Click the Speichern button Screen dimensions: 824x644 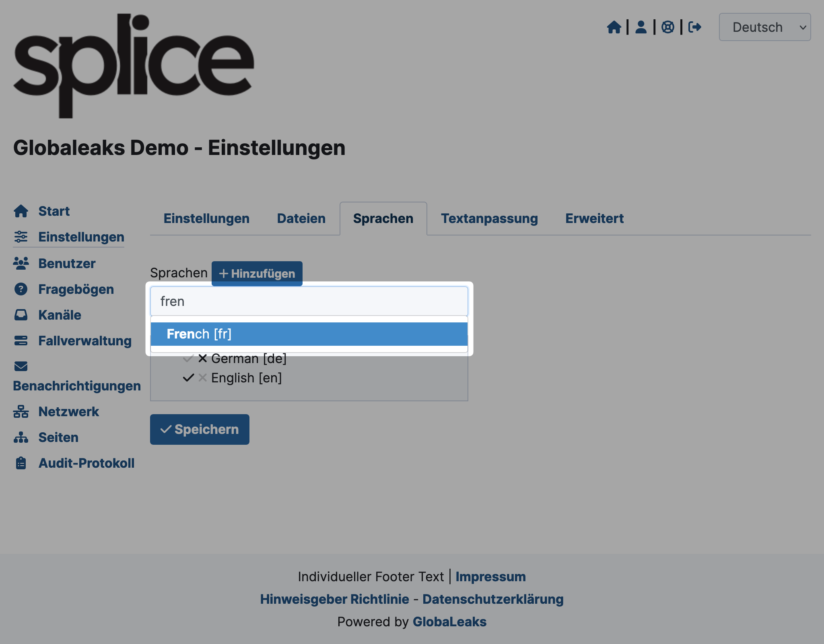coord(200,429)
